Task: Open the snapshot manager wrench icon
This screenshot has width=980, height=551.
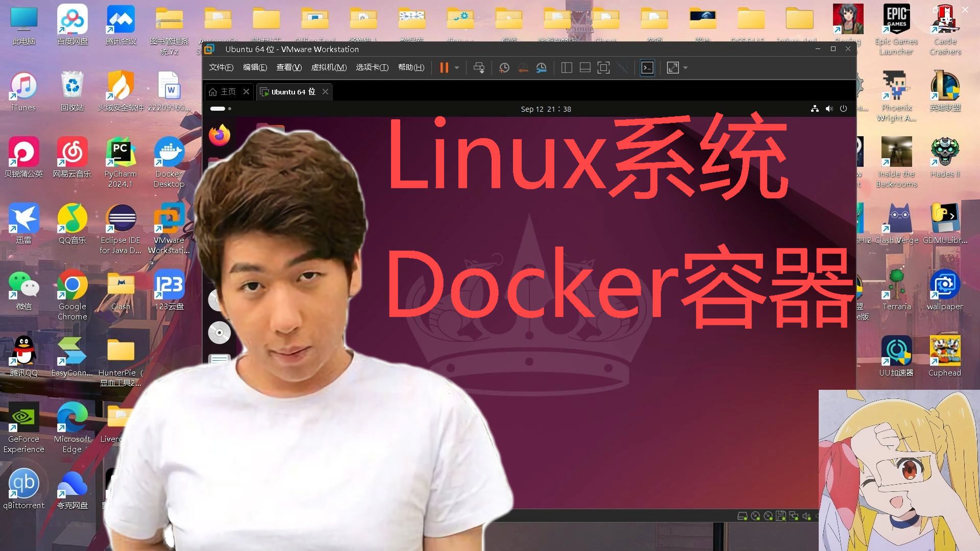Action: [542, 68]
